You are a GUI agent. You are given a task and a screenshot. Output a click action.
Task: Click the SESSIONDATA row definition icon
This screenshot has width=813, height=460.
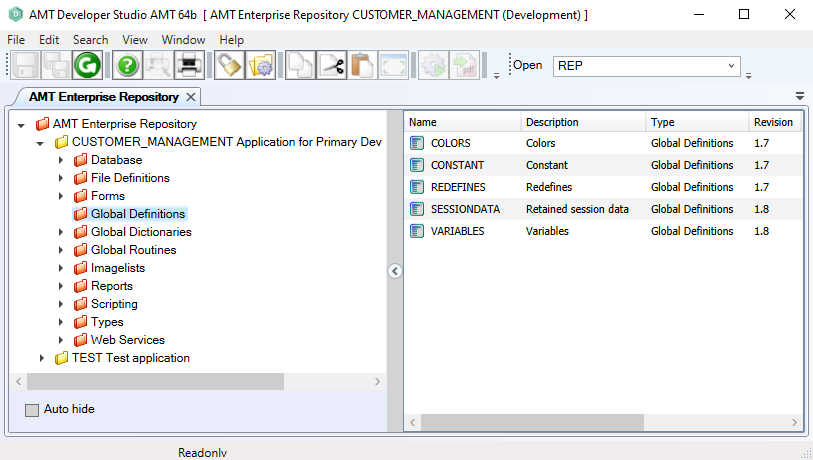[x=417, y=209]
